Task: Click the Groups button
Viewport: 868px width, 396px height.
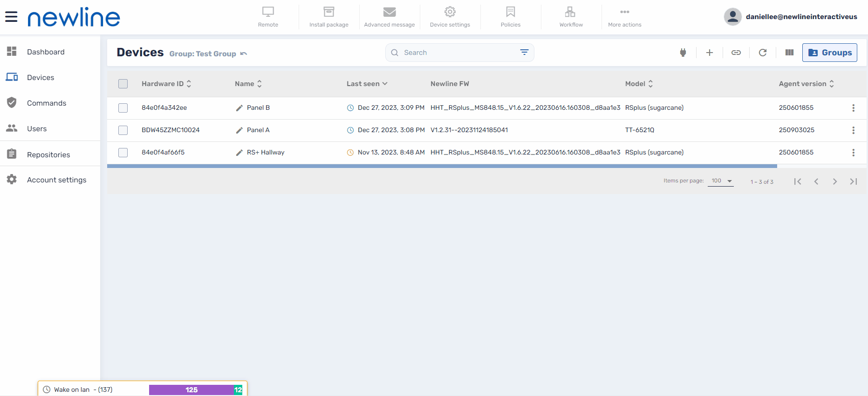Action: coord(830,53)
